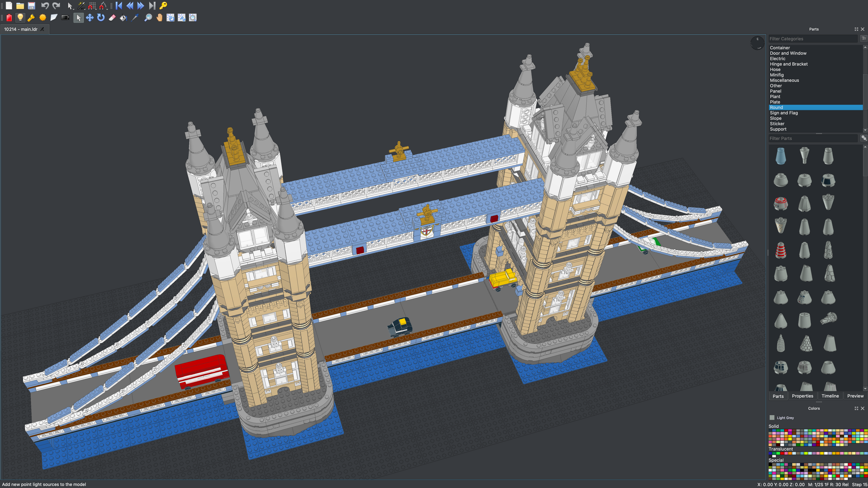Image resolution: width=868 pixels, height=488 pixels.
Task: Switch to the Timeline tab
Action: (830, 396)
